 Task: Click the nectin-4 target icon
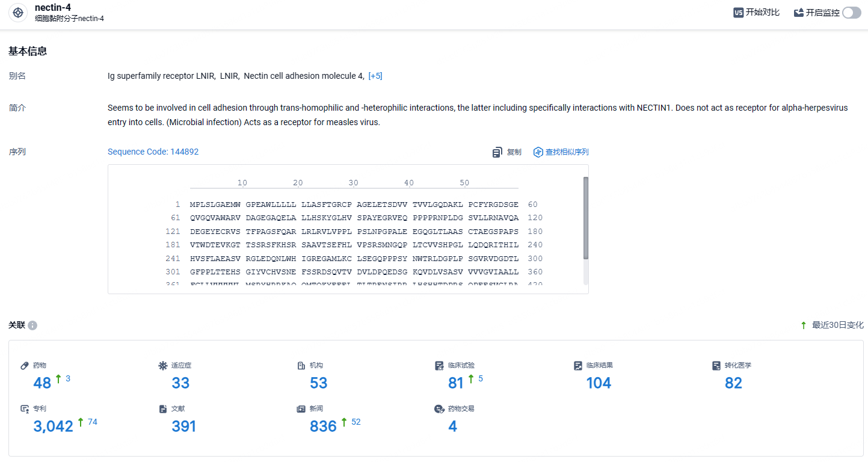pyautogui.click(x=18, y=13)
